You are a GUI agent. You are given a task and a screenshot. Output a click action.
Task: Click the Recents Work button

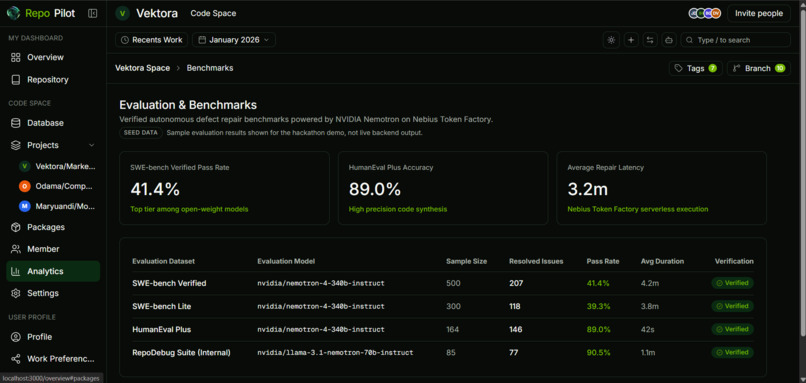click(x=152, y=40)
